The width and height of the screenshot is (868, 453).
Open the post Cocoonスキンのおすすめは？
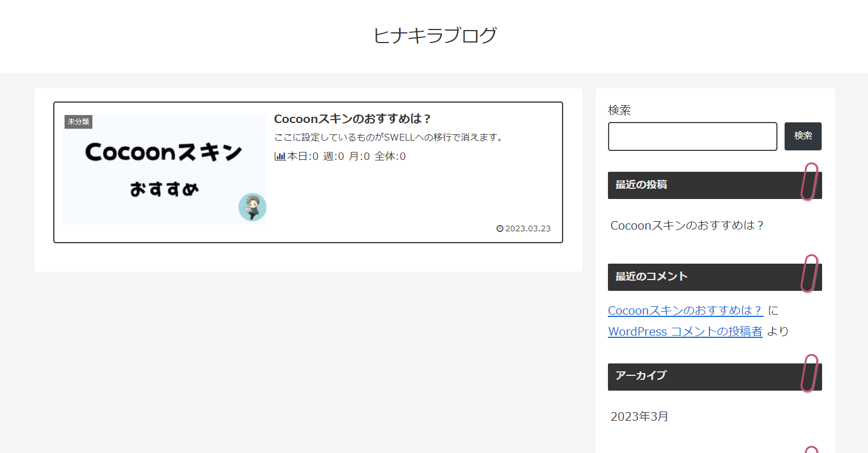point(351,118)
